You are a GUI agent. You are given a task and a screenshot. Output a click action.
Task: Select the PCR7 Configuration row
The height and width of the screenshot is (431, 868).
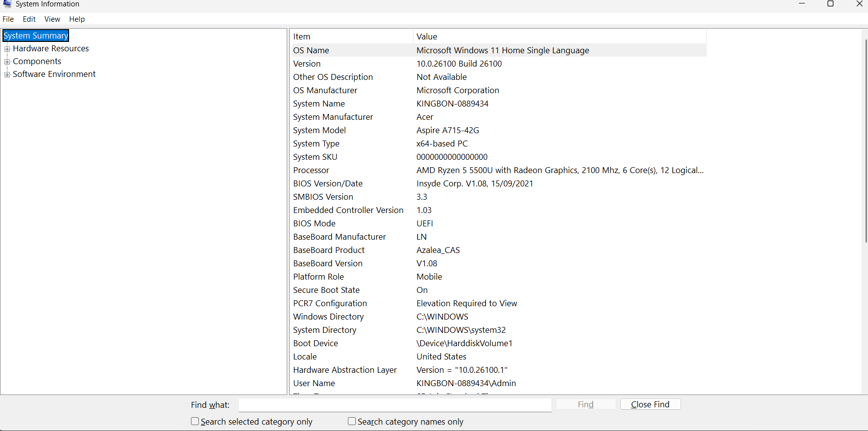tap(499, 303)
